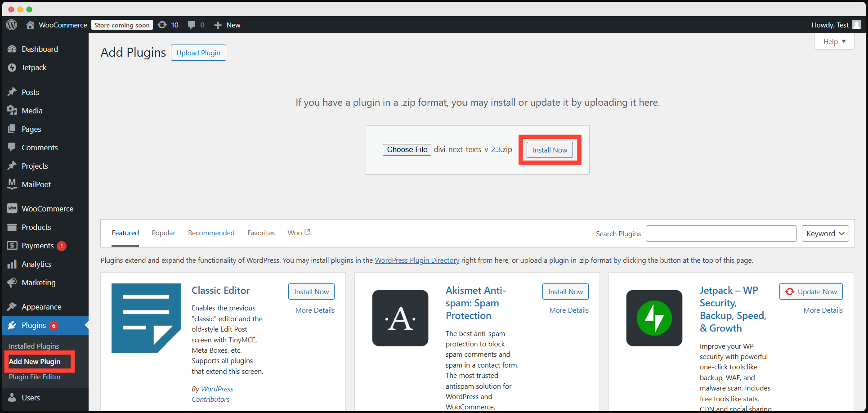Click the Marketing megaphone icon

(x=12, y=283)
